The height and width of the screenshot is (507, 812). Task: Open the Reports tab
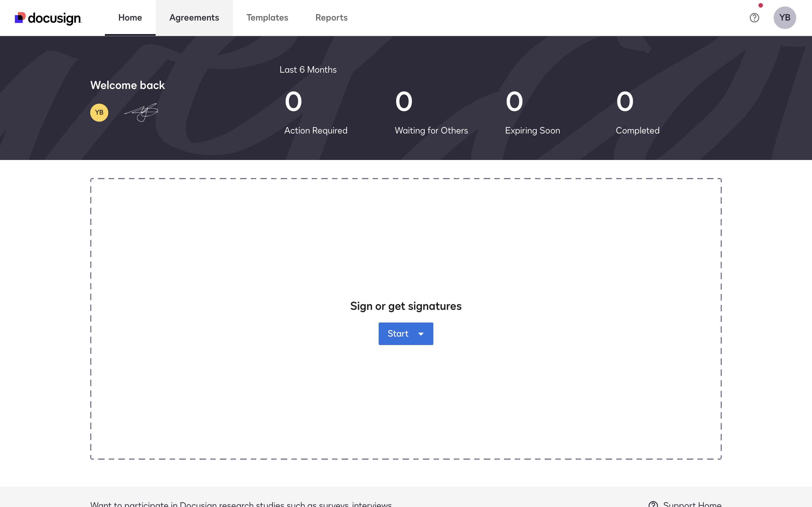331,18
